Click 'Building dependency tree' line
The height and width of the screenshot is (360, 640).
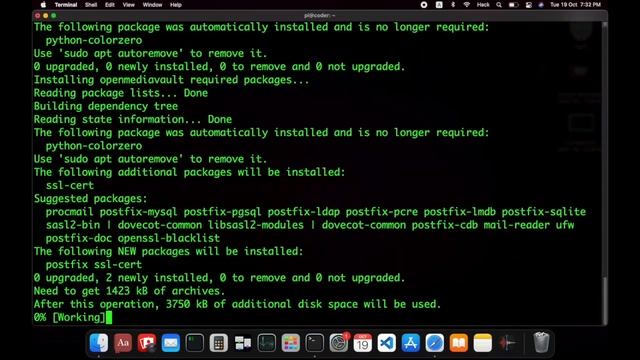pyautogui.click(x=106, y=106)
